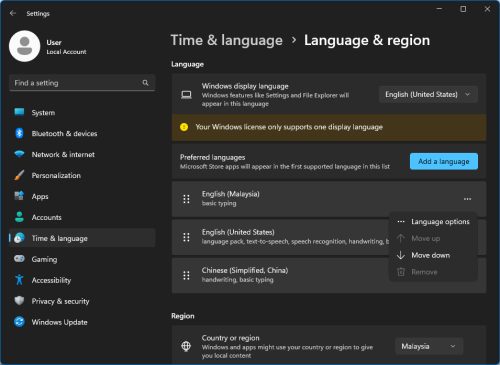Viewport: 500px width, 365px height.
Task: Open Windows display language dropdown
Action: [428, 95]
